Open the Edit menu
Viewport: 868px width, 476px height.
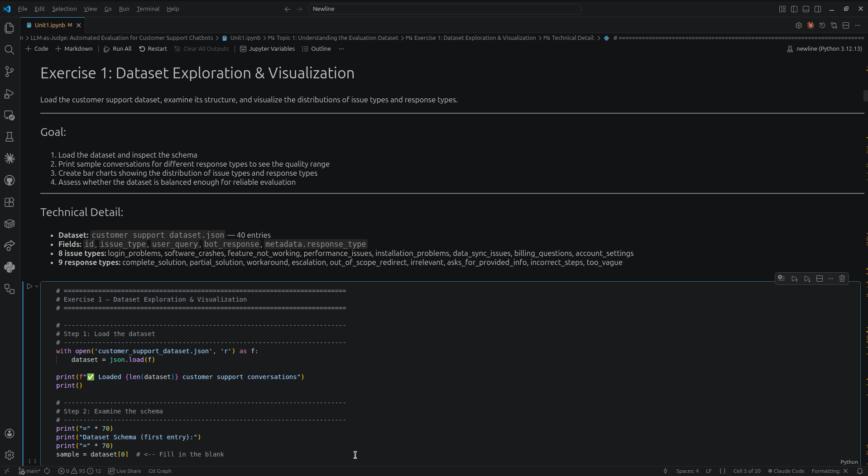pyautogui.click(x=40, y=9)
